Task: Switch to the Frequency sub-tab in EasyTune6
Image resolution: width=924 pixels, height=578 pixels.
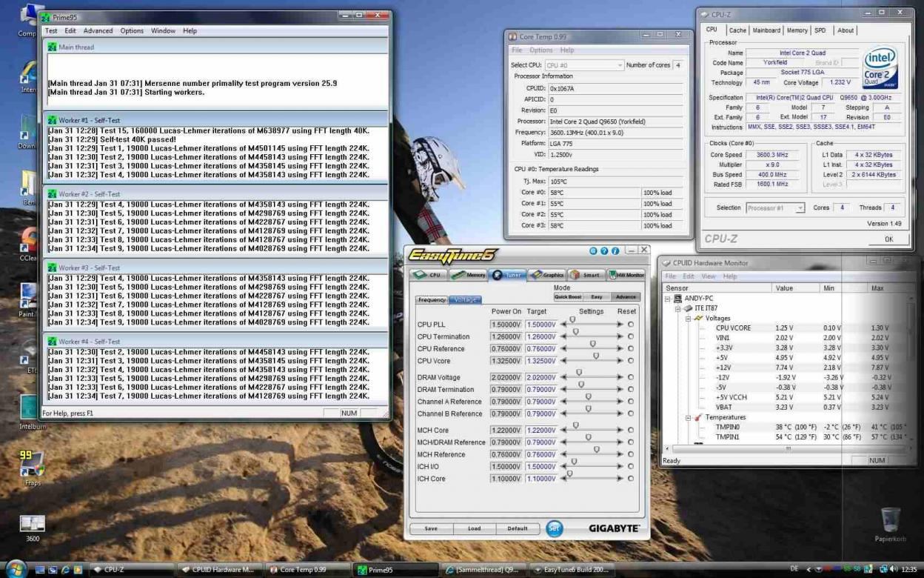Action: point(431,300)
